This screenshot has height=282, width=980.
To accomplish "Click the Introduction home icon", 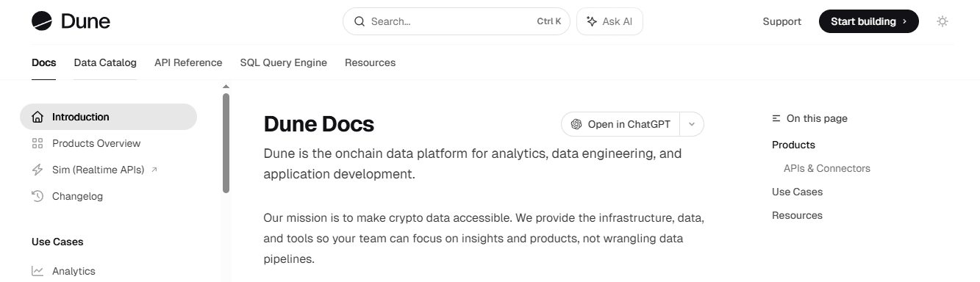I will point(37,117).
